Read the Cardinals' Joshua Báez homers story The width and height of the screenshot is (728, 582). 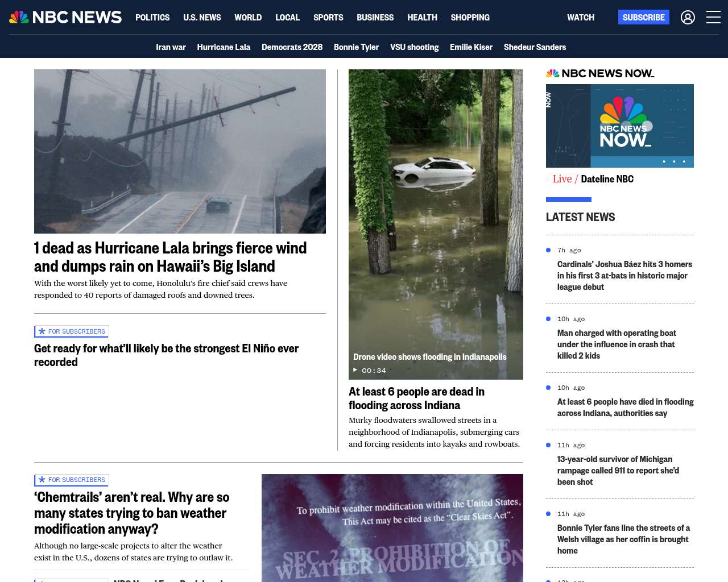click(x=624, y=276)
